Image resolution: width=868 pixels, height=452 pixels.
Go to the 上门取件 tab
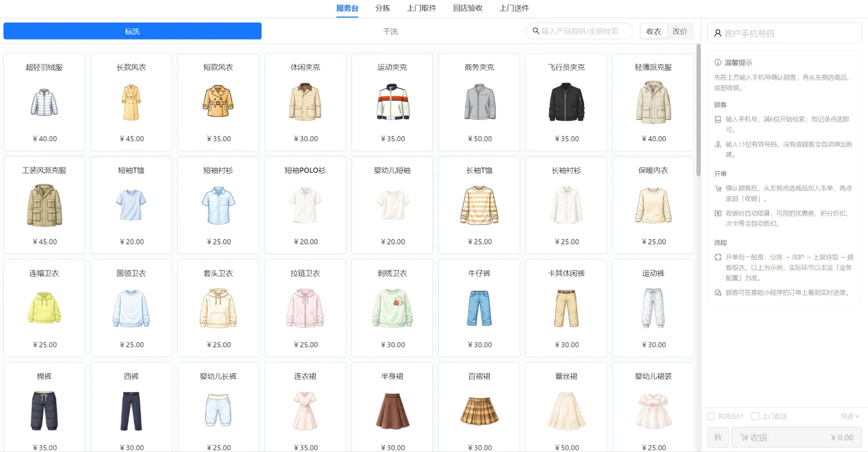click(x=422, y=8)
